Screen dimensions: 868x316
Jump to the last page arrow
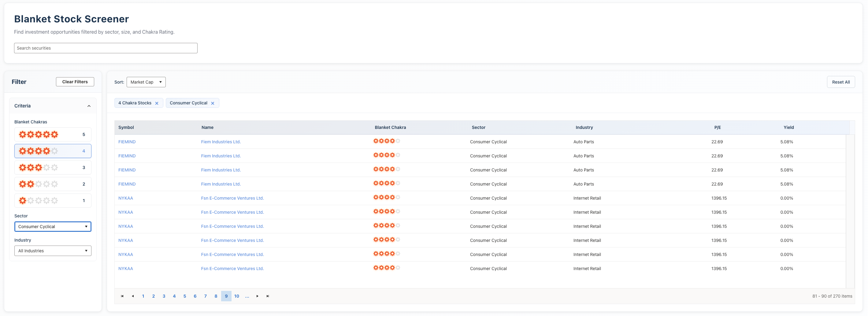click(x=268, y=296)
